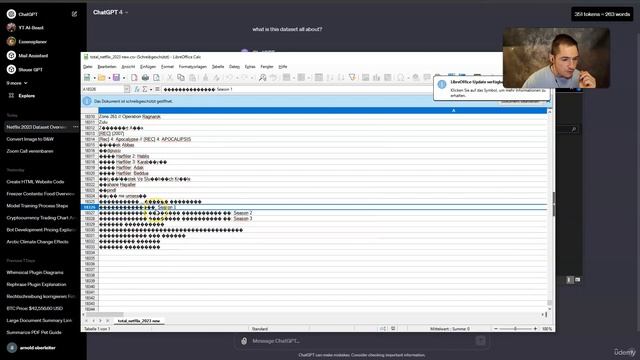Click the Open folder icon in Calc toolbar
This screenshot has height=360, width=640.
tap(102, 78)
